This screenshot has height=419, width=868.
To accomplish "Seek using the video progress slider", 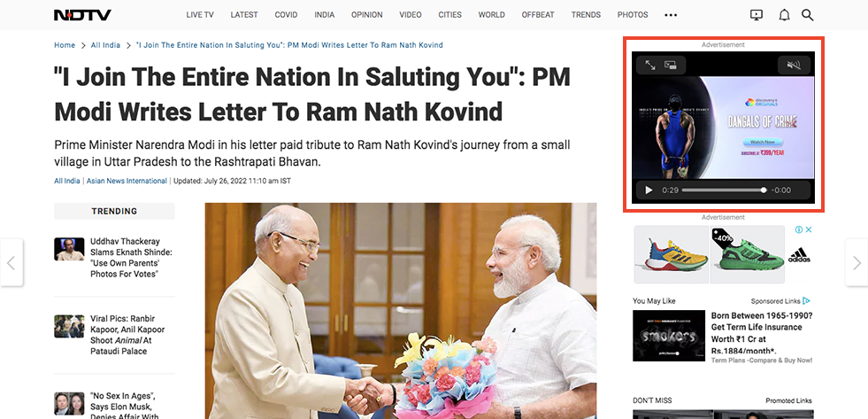I will coord(724,190).
